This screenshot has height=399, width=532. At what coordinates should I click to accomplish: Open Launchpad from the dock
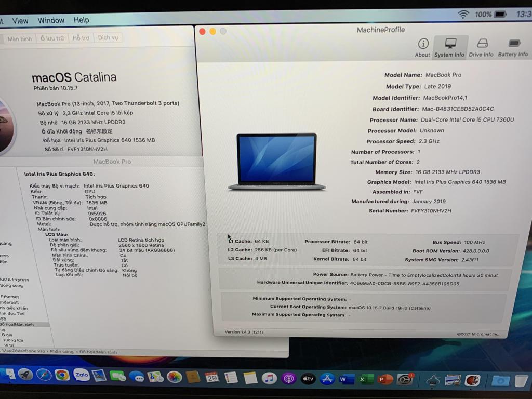26,375
